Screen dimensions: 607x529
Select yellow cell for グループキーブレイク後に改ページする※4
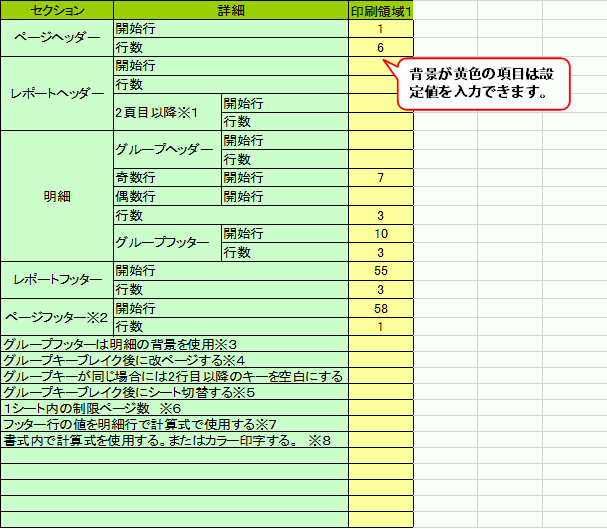pos(381,360)
